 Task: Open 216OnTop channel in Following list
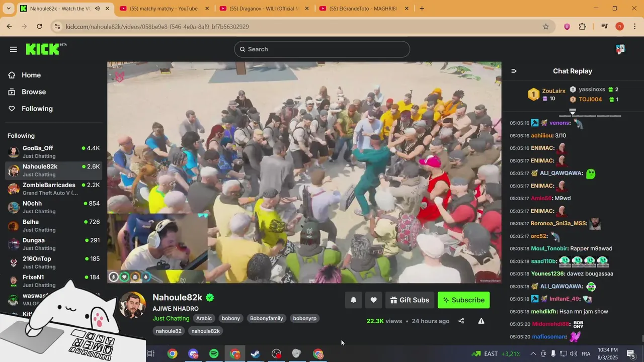tap(53, 262)
